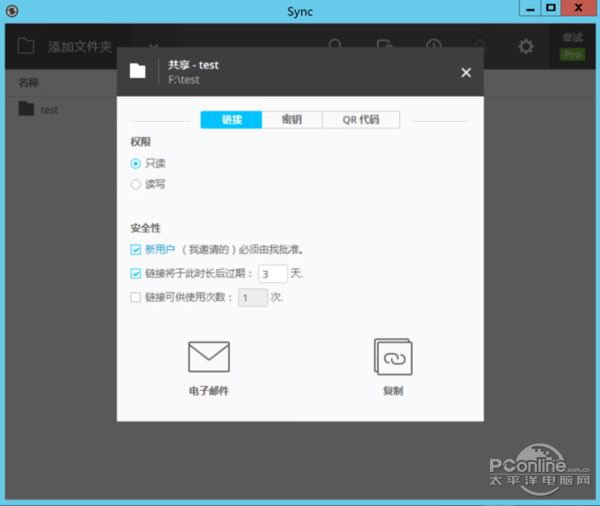Screen dimensions: 600x506
Task: Open the history clock icon in toolbar
Action: click(434, 44)
